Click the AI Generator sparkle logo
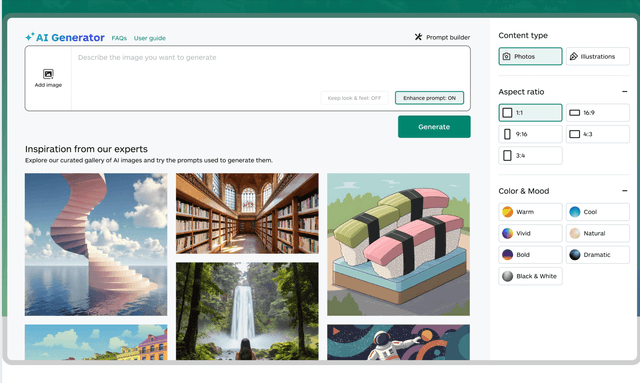640x383 pixels. pos(29,37)
